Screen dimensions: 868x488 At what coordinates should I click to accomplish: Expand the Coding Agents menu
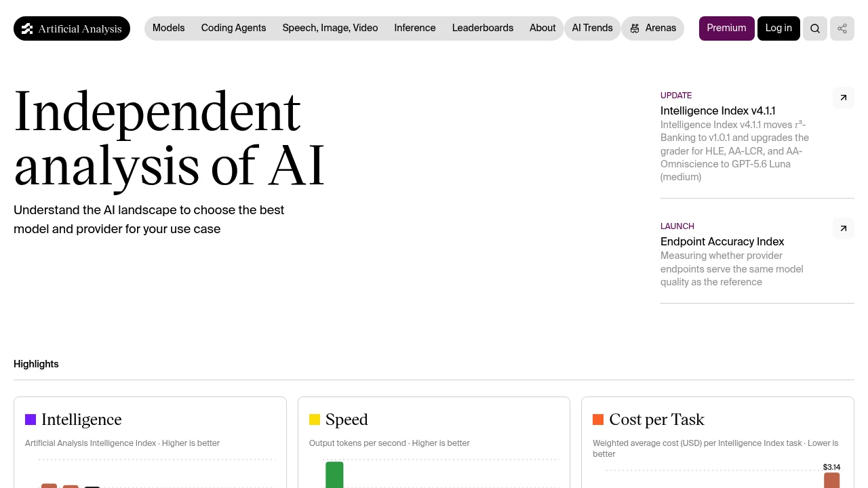[234, 28]
